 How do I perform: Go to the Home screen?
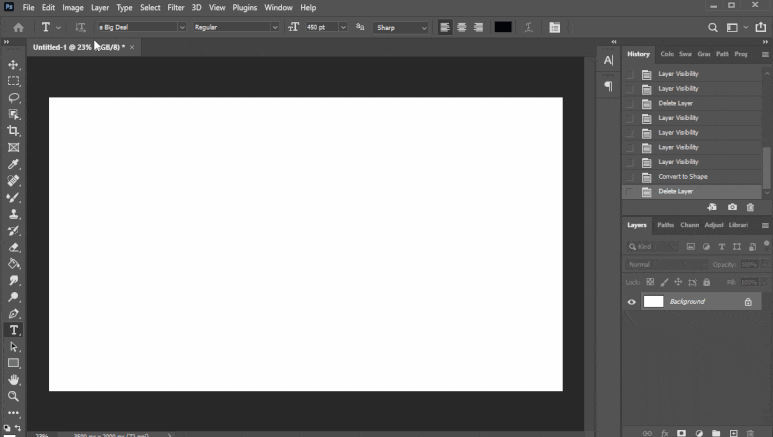click(x=18, y=28)
